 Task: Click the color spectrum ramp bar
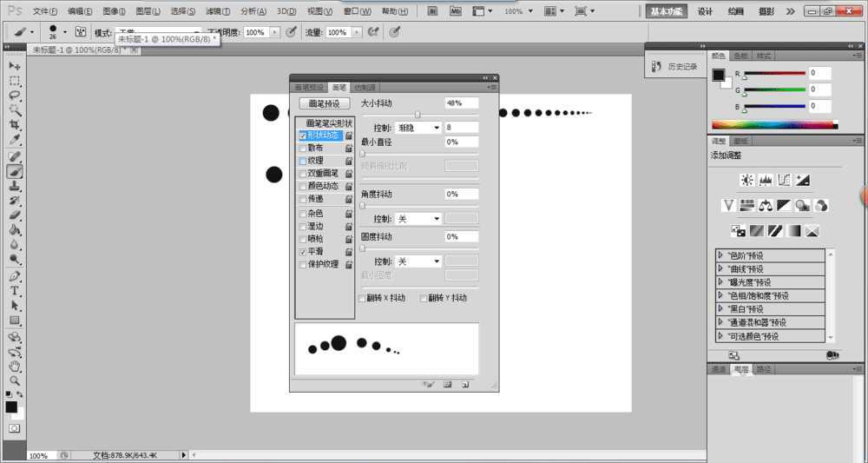(x=774, y=125)
